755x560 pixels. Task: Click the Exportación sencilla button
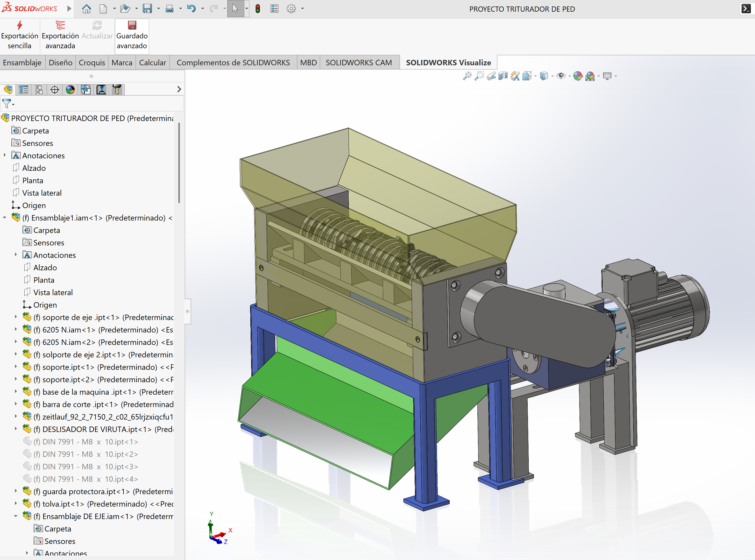(x=19, y=36)
